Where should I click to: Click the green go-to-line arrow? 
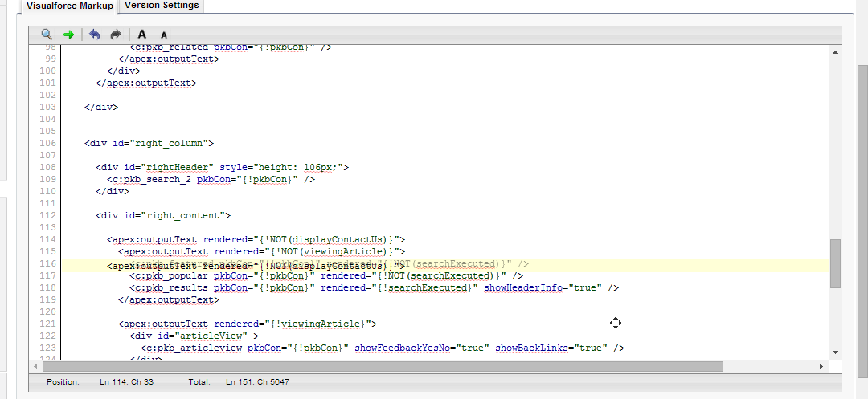pos(68,35)
